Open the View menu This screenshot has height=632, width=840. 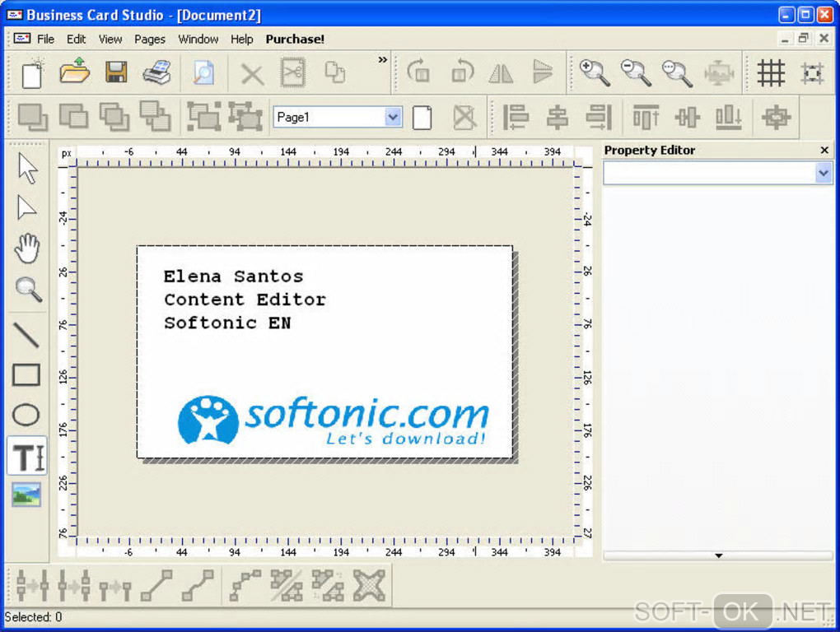click(110, 39)
